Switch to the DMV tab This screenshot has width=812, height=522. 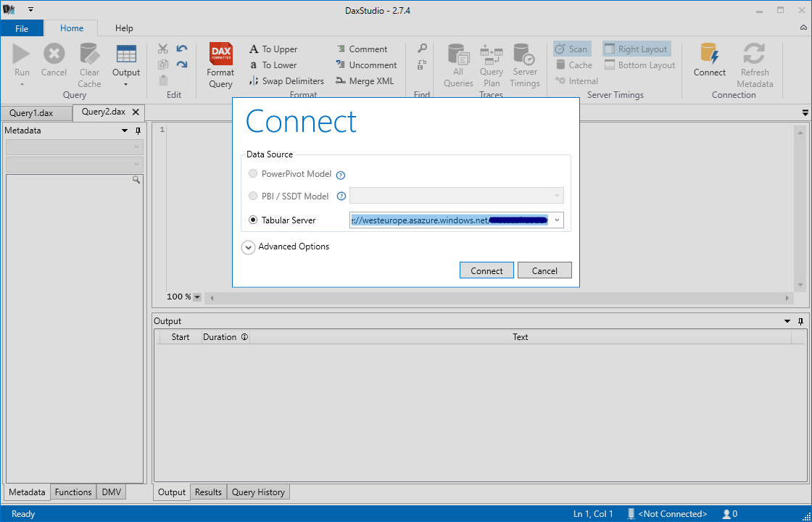pyautogui.click(x=112, y=492)
